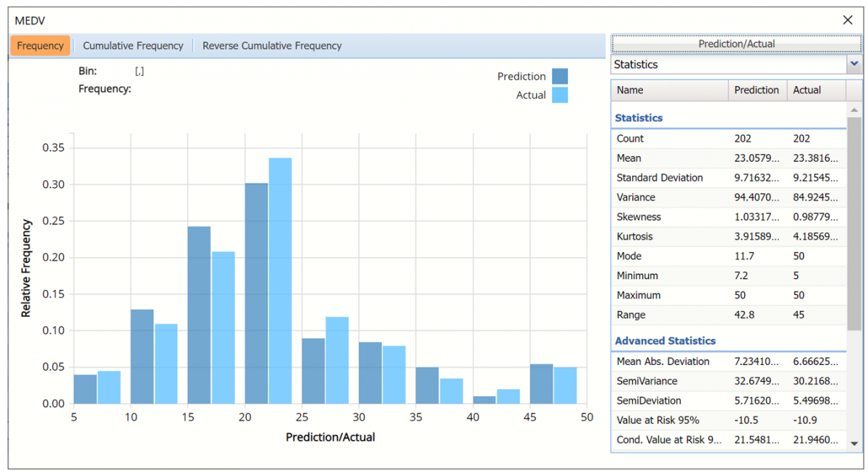Collapse the Statistics section heading in table
868x472 pixels.
[639, 118]
